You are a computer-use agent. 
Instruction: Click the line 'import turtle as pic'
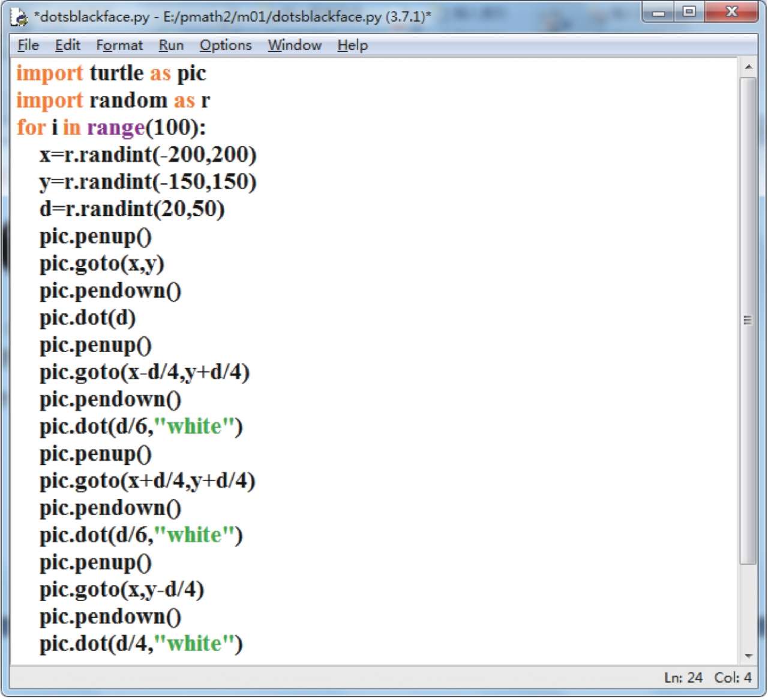(111, 73)
